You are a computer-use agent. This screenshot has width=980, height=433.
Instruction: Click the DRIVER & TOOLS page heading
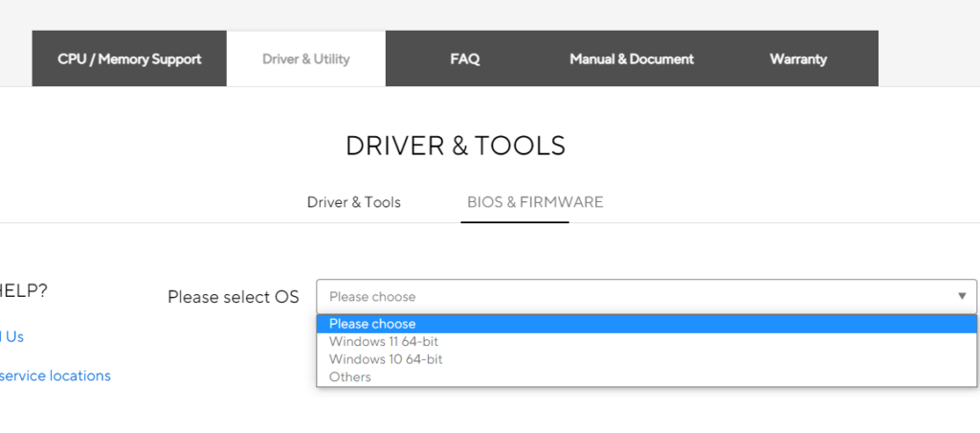(456, 146)
